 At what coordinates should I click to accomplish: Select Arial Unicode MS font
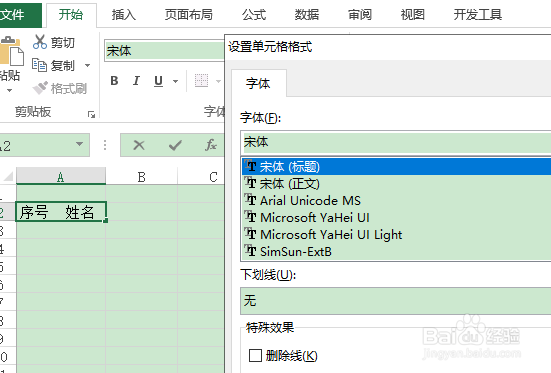click(x=397, y=200)
